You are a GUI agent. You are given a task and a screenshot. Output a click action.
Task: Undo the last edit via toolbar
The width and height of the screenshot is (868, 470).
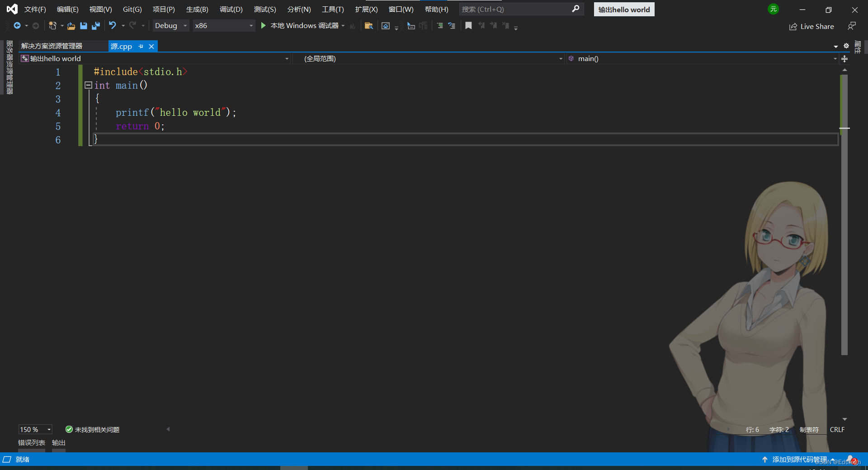point(113,26)
